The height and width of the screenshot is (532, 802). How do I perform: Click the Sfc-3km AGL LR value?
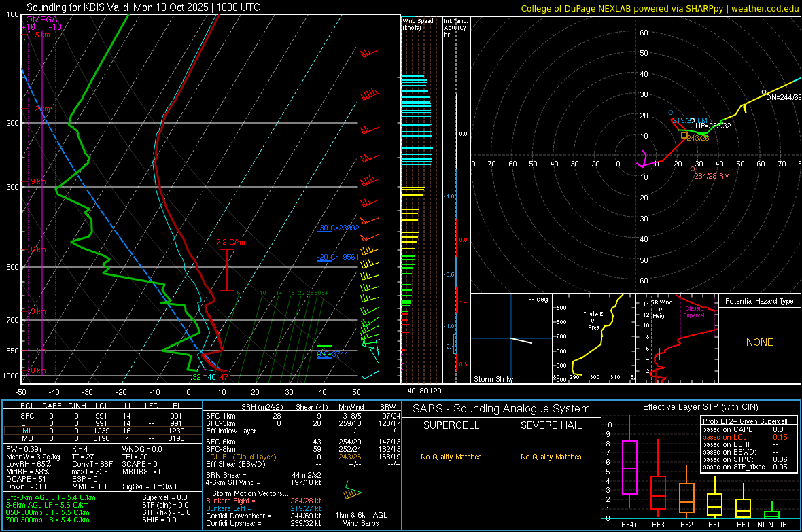pyautogui.click(x=51, y=497)
